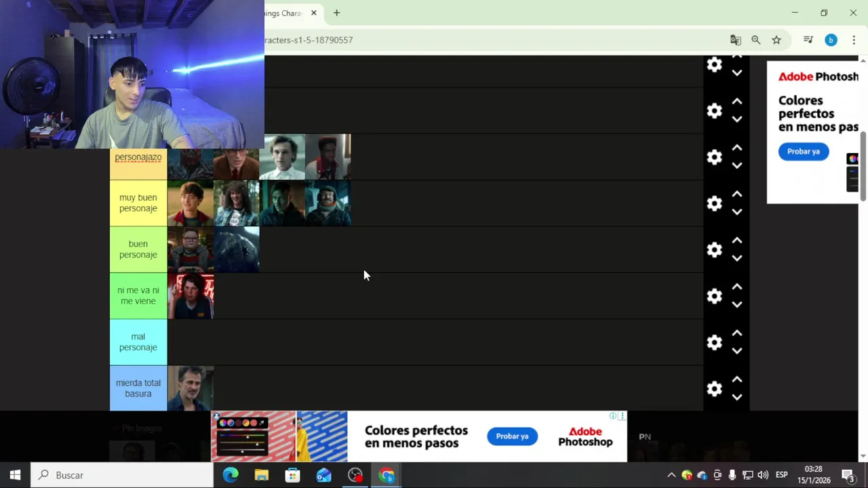Launch Microsoft Edge from taskbar
868x488 pixels.
tap(231, 475)
